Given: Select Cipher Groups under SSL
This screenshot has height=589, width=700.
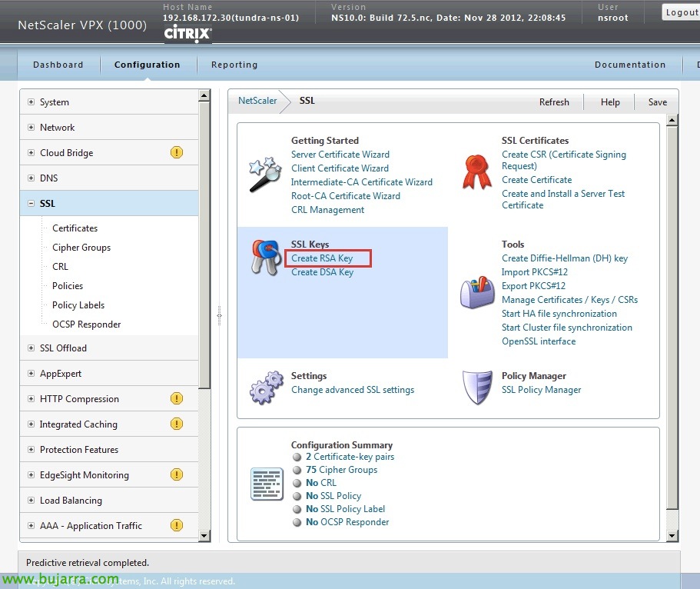Looking at the screenshot, I should coord(81,248).
